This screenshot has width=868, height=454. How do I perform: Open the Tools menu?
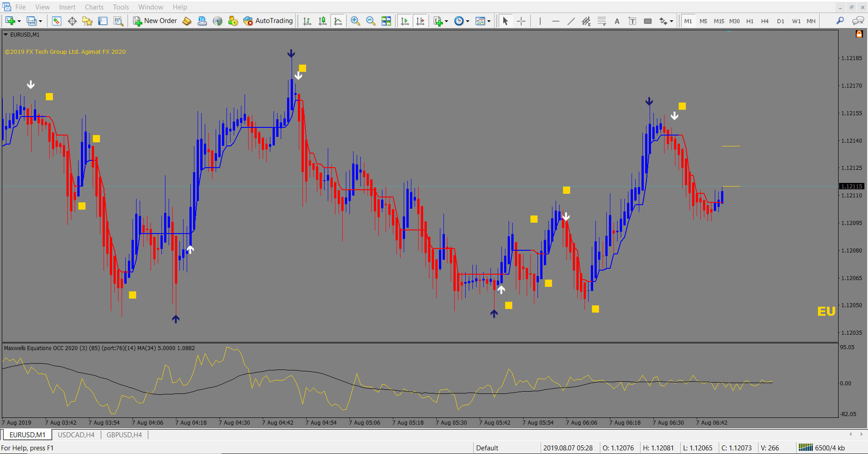[121, 7]
